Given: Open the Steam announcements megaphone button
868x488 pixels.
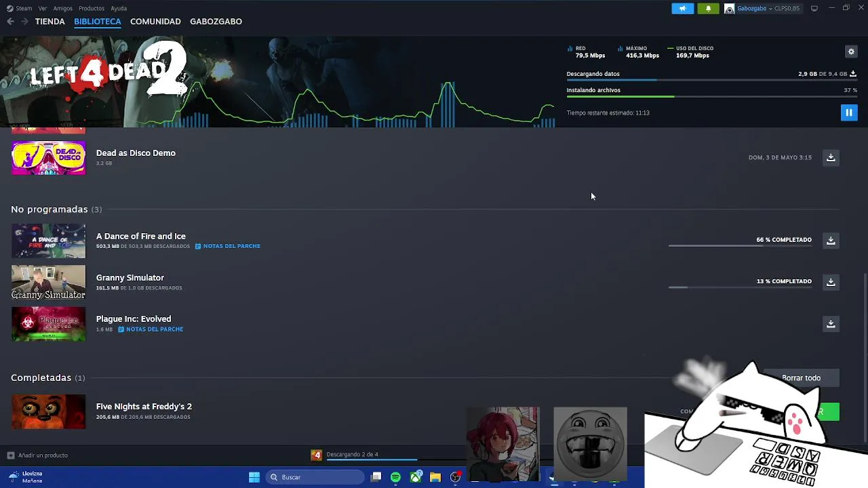Looking at the screenshot, I should coord(683,8).
